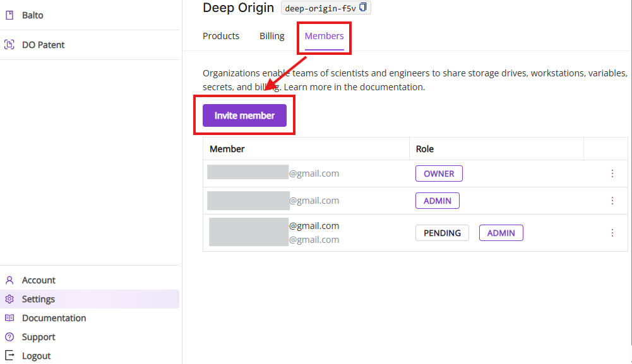Open Settings in the sidebar
The width and height of the screenshot is (632, 364).
pyautogui.click(x=90, y=299)
